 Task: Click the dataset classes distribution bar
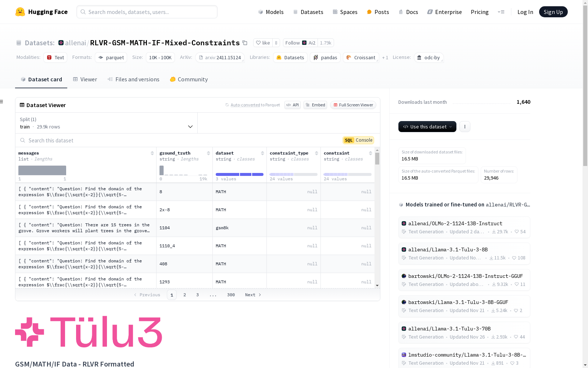point(240,174)
